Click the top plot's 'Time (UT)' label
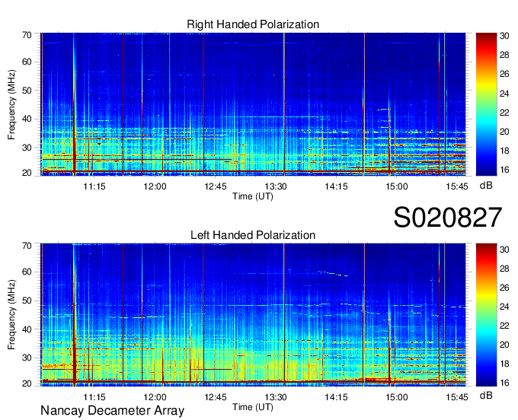518x420 pixels. [x=253, y=196]
